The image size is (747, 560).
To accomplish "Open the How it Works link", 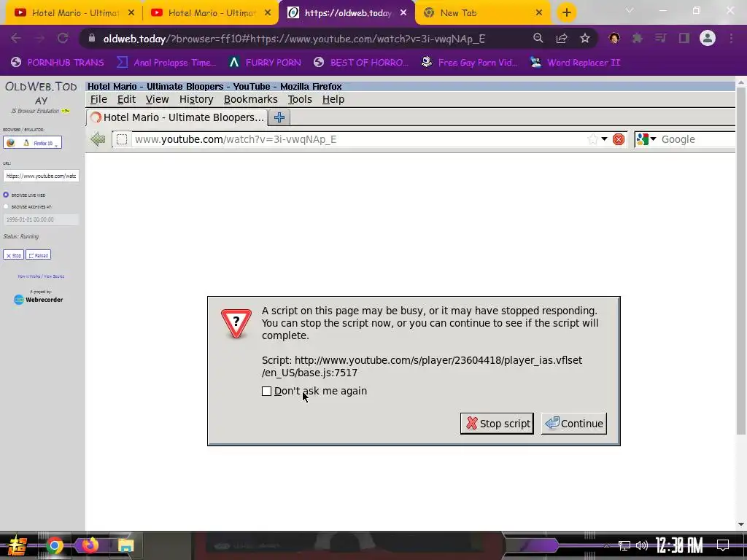I will click(x=28, y=276).
